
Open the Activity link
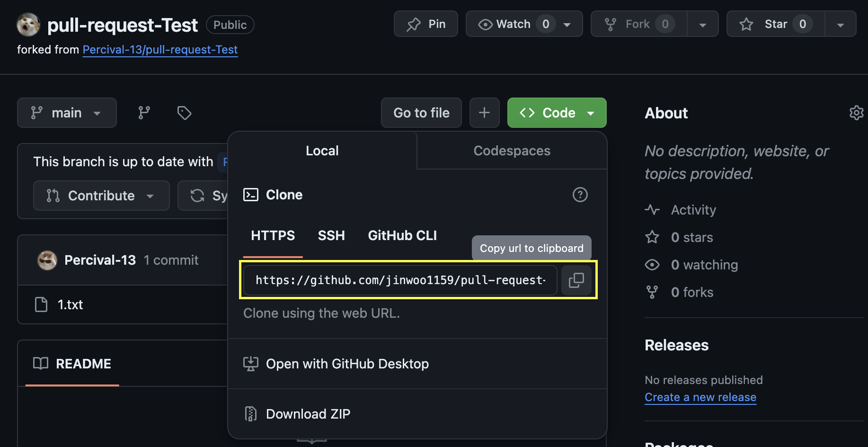tap(681, 210)
